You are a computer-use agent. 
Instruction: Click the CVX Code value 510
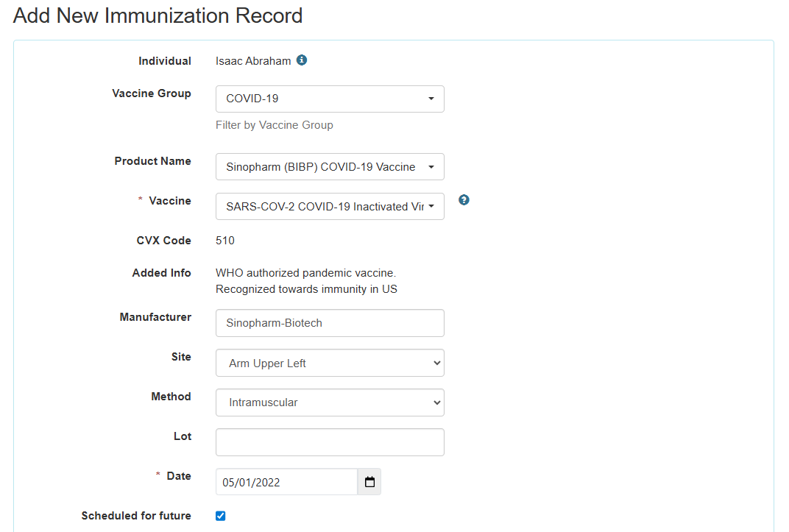click(x=225, y=241)
